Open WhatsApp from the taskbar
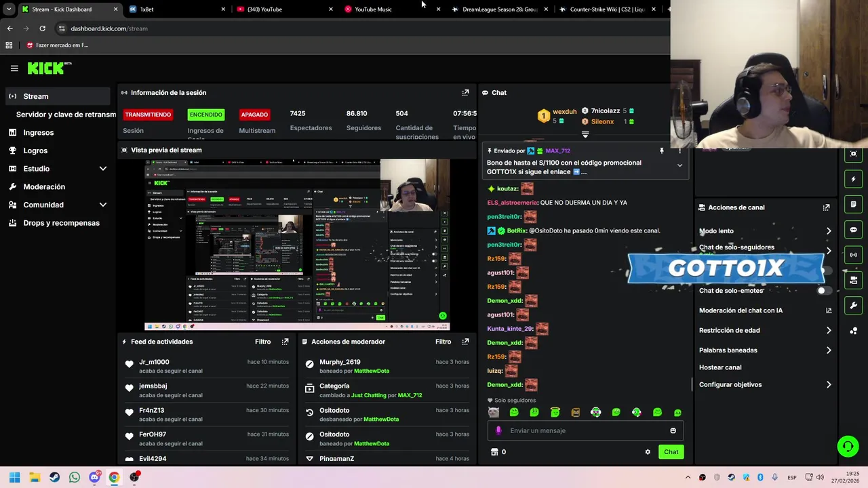 (74, 477)
